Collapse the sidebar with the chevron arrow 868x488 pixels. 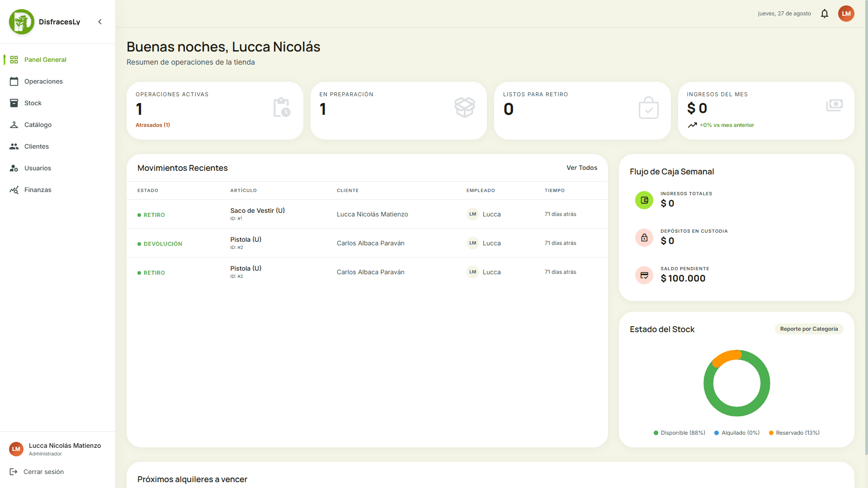coord(100,22)
